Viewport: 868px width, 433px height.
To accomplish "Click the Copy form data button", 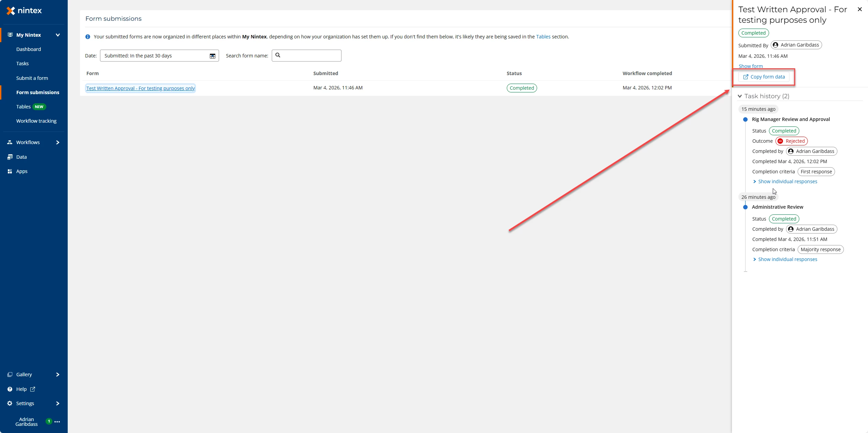I will coord(764,77).
